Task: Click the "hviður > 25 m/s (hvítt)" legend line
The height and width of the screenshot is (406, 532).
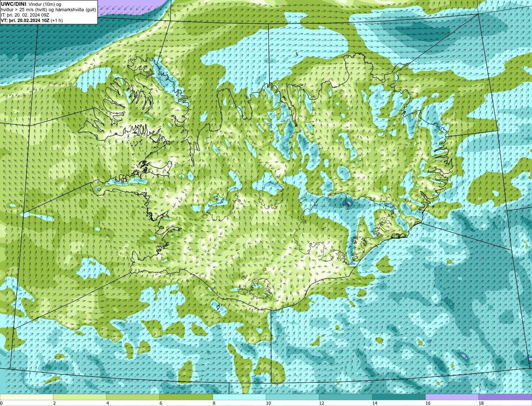Action: pos(49,10)
